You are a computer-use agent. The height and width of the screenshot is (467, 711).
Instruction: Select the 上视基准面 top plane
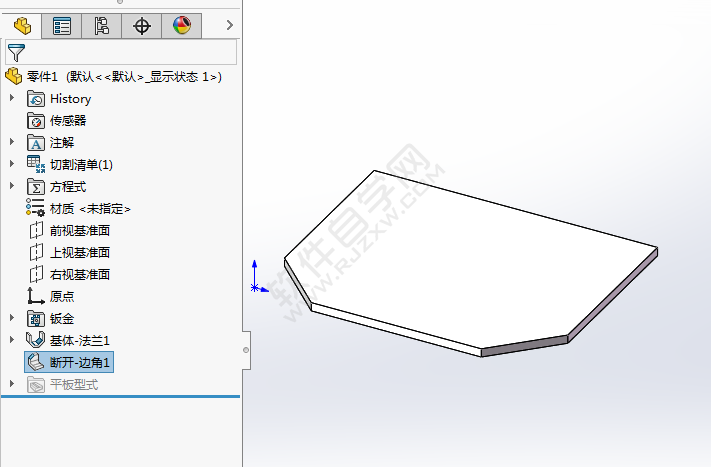(x=79, y=252)
